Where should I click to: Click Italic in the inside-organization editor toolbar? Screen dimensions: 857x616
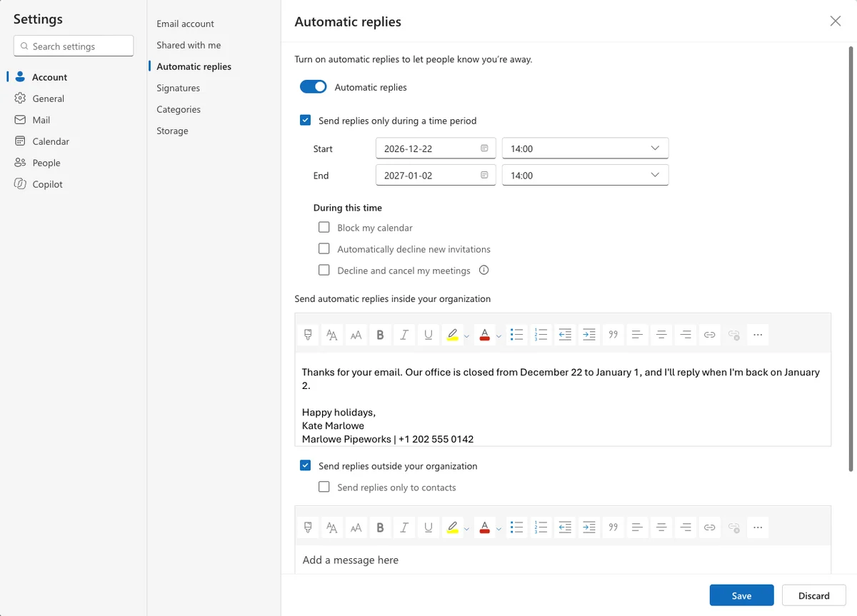tap(404, 334)
